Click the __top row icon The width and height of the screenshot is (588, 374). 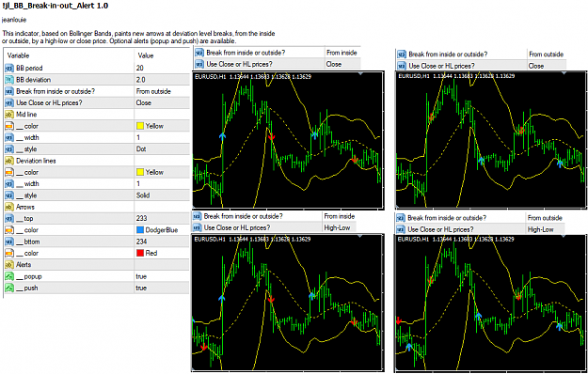coord(9,219)
